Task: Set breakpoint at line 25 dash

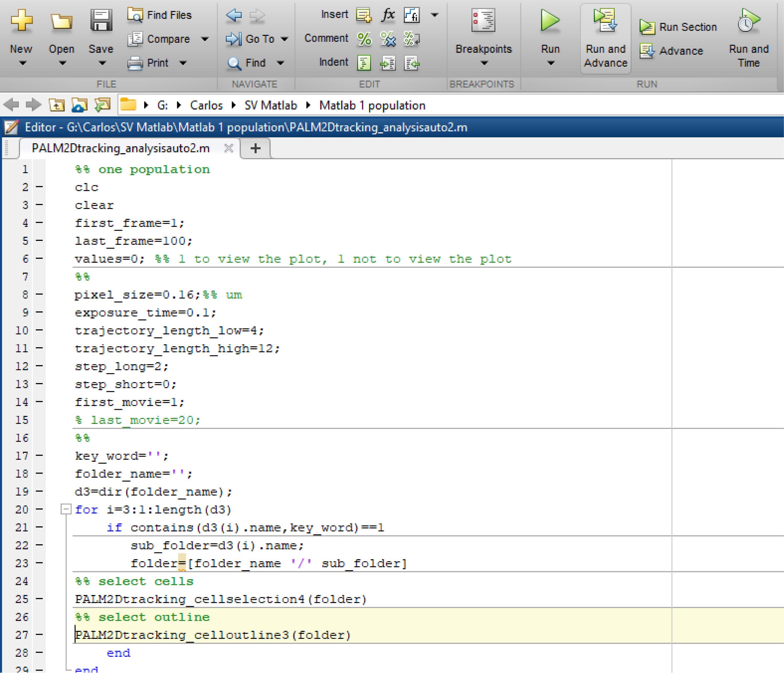Action: (39, 599)
